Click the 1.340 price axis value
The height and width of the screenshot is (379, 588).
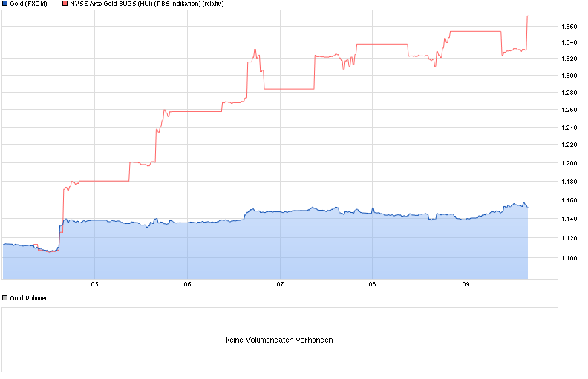[569, 42]
